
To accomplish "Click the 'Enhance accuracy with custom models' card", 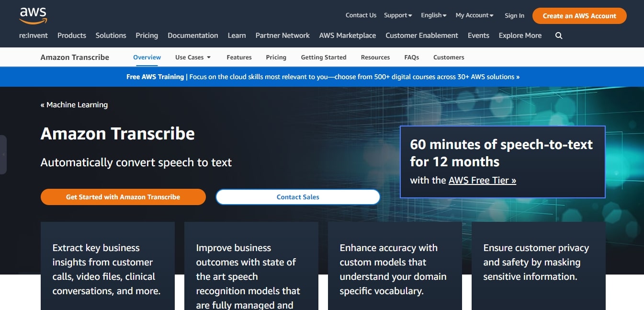I will 395,266.
